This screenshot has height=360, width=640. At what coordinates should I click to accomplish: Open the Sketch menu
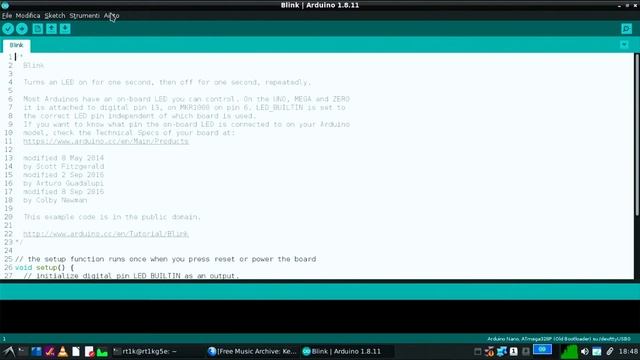click(55, 16)
